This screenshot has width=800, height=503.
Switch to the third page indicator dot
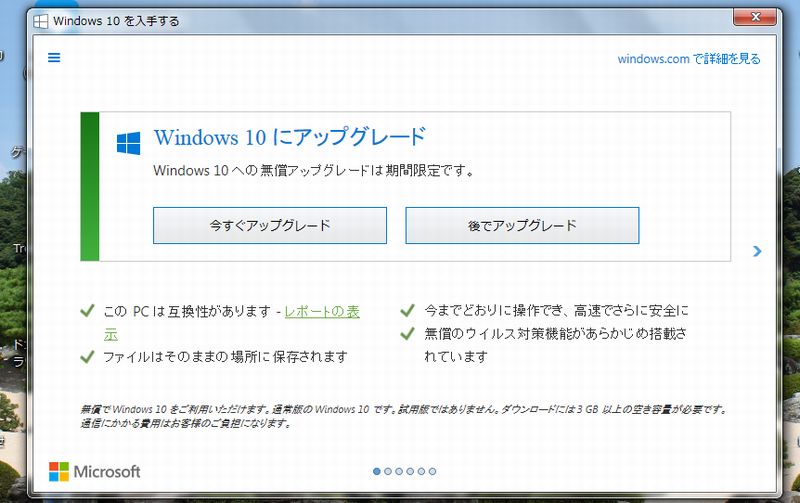coord(399,471)
